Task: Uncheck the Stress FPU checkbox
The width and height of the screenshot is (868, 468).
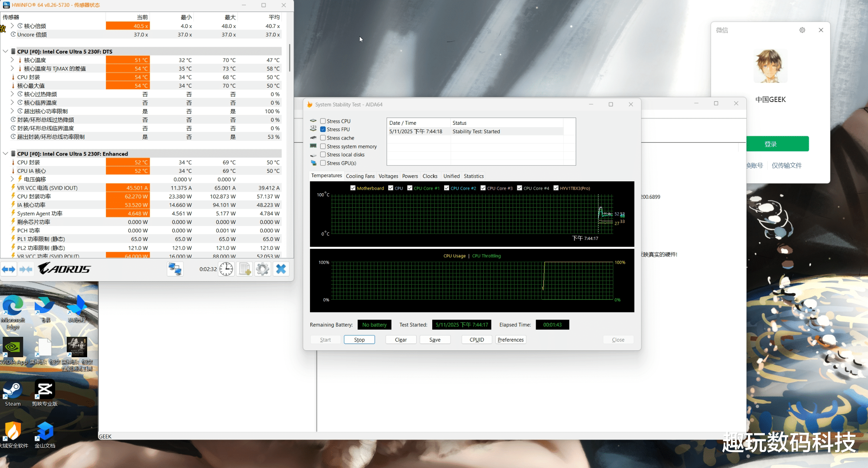Action: click(323, 129)
